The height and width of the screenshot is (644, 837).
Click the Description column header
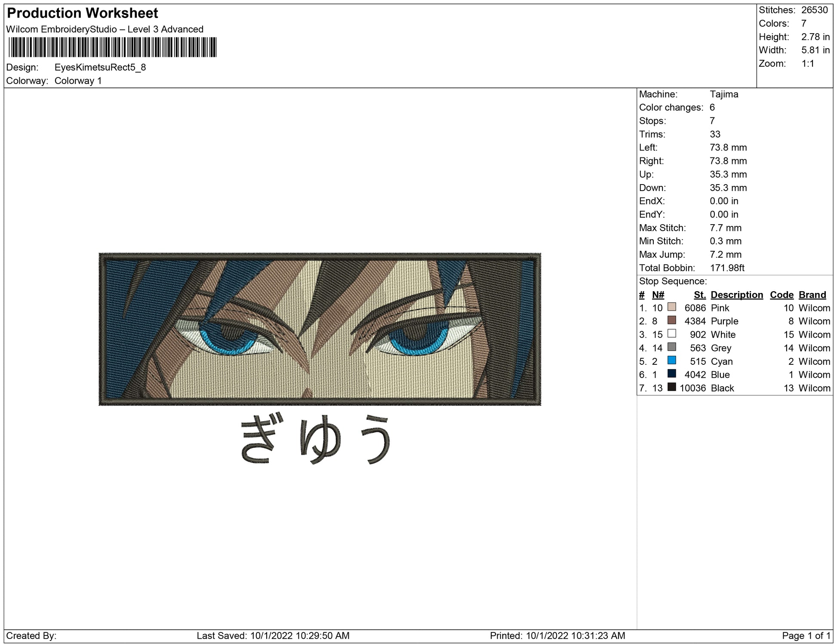736,295
